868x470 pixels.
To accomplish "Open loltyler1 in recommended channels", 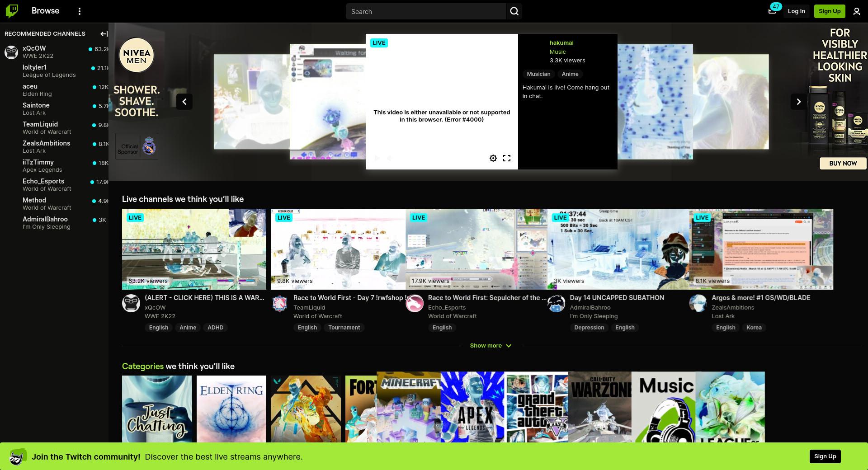I will [54, 71].
